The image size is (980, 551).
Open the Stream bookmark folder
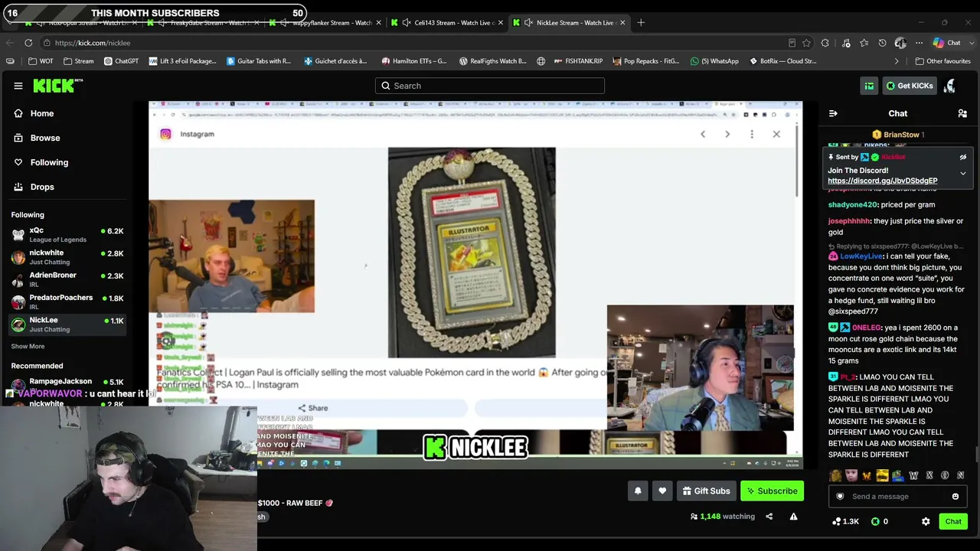pos(79,61)
